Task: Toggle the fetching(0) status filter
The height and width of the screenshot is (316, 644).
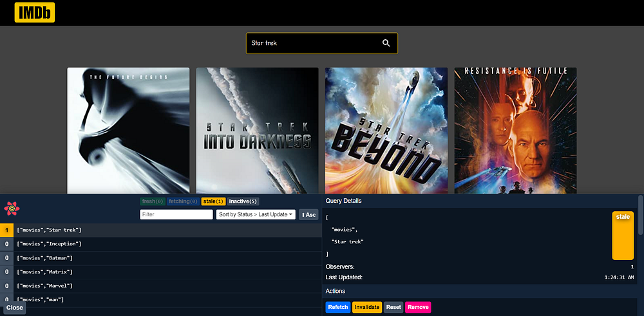Action: [x=183, y=201]
